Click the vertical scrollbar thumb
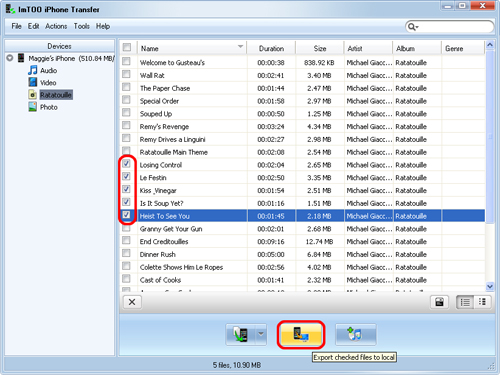 point(490,137)
